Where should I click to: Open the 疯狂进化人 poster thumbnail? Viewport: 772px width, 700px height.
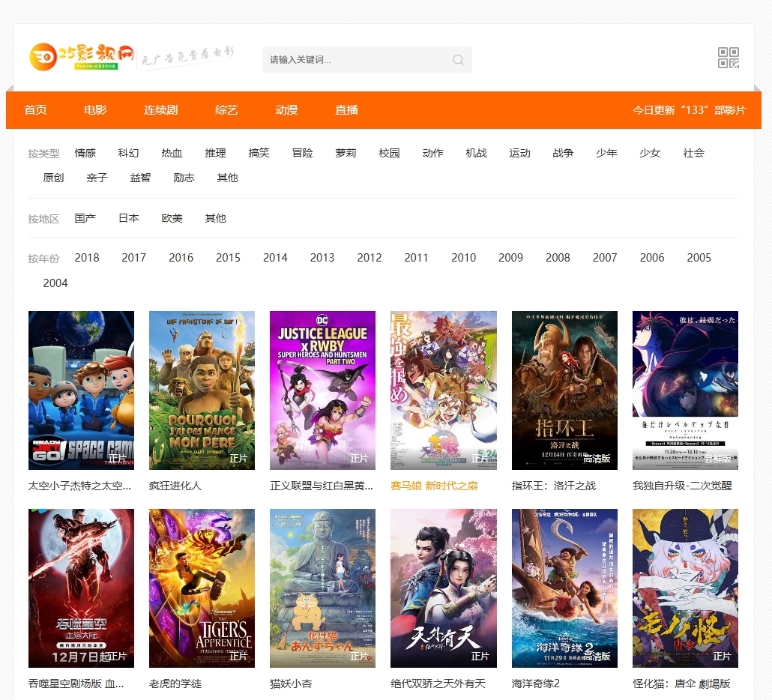[202, 390]
